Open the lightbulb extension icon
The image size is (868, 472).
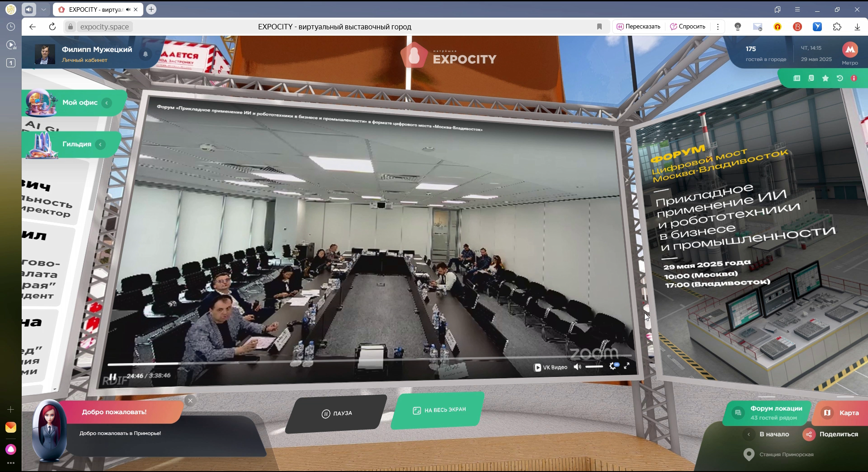coord(738,27)
